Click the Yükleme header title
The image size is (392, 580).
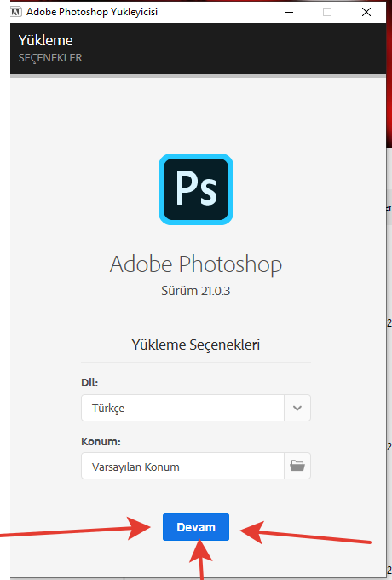coord(45,40)
